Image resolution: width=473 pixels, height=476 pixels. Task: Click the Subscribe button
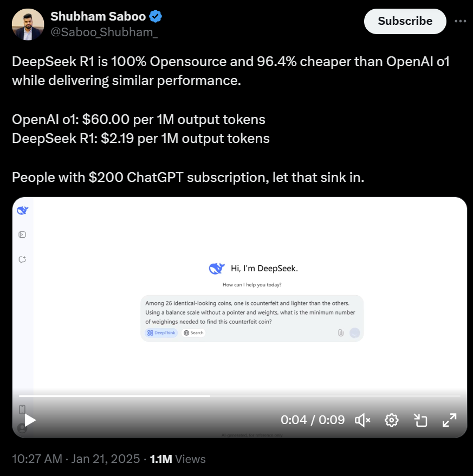click(x=405, y=21)
